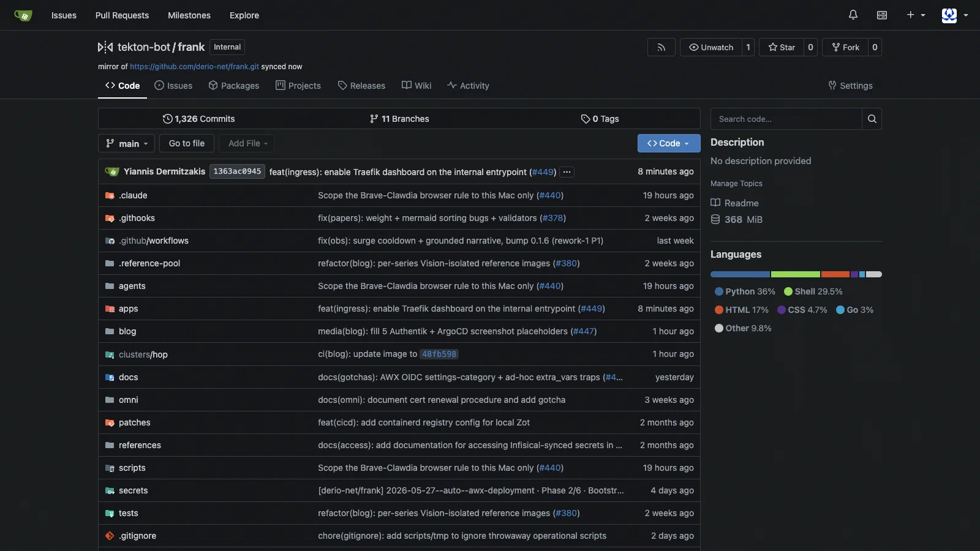Open Pull Requests in top navigation
This screenshot has height=551, width=980.
(x=122, y=15)
